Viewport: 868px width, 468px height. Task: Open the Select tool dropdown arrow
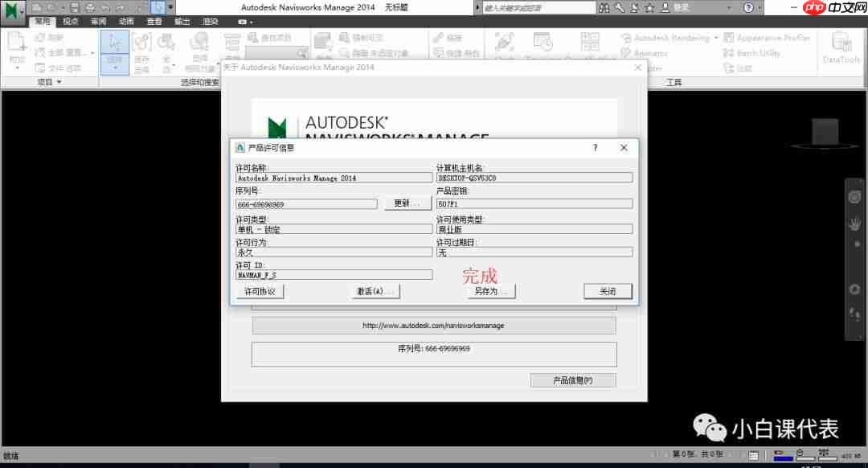[x=115, y=68]
